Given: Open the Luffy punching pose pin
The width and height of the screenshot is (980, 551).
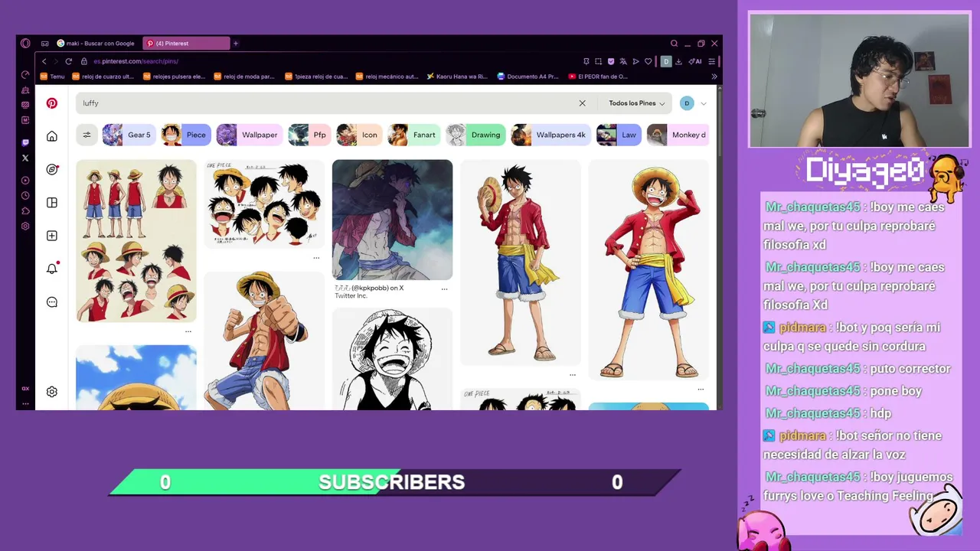Looking at the screenshot, I should [x=264, y=341].
